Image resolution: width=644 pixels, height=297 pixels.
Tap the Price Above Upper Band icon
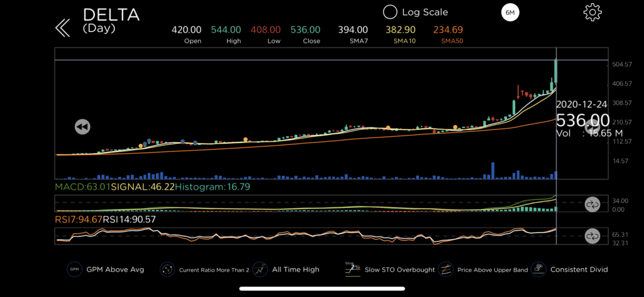click(446, 269)
